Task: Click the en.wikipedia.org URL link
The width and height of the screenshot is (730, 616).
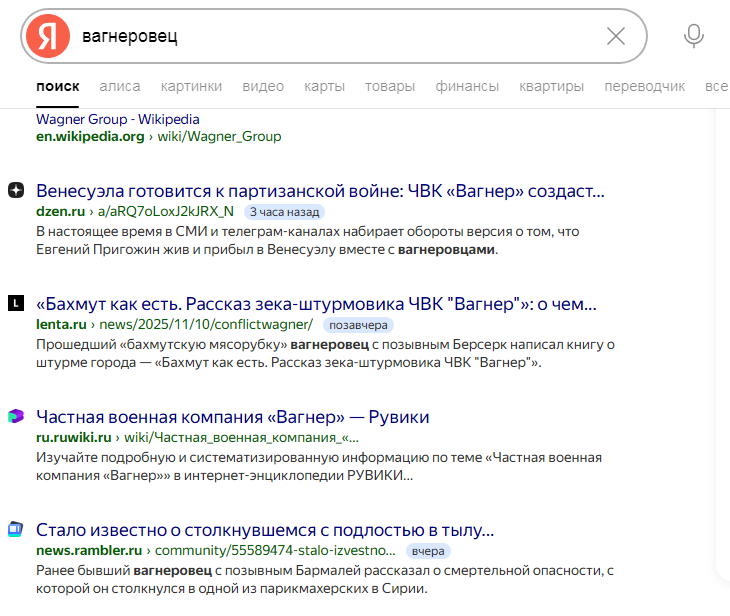Action: (159, 136)
